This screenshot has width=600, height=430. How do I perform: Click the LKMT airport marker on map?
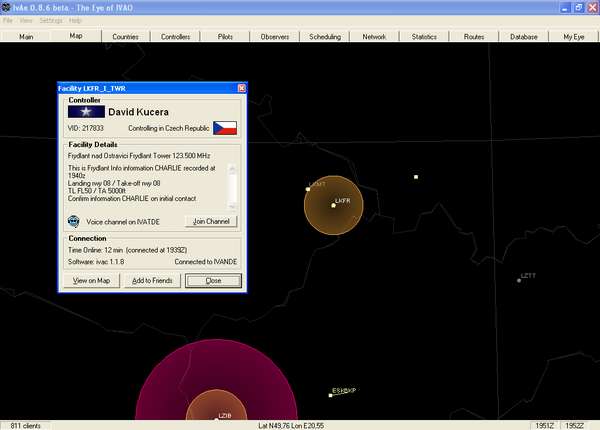(308, 189)
